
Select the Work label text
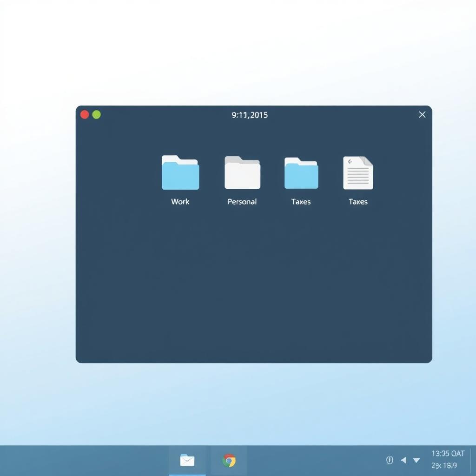point(180,202)
